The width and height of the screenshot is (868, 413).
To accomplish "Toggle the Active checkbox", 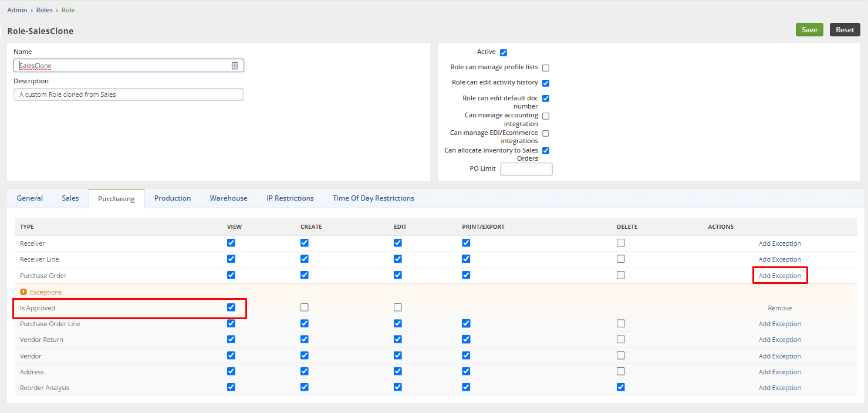I will tap(504, 52).
